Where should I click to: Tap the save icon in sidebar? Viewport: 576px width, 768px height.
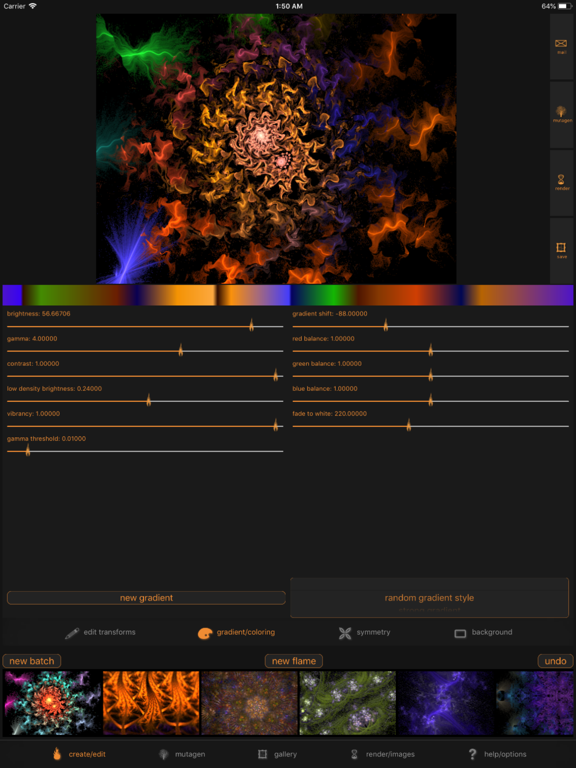pos(561,248)
